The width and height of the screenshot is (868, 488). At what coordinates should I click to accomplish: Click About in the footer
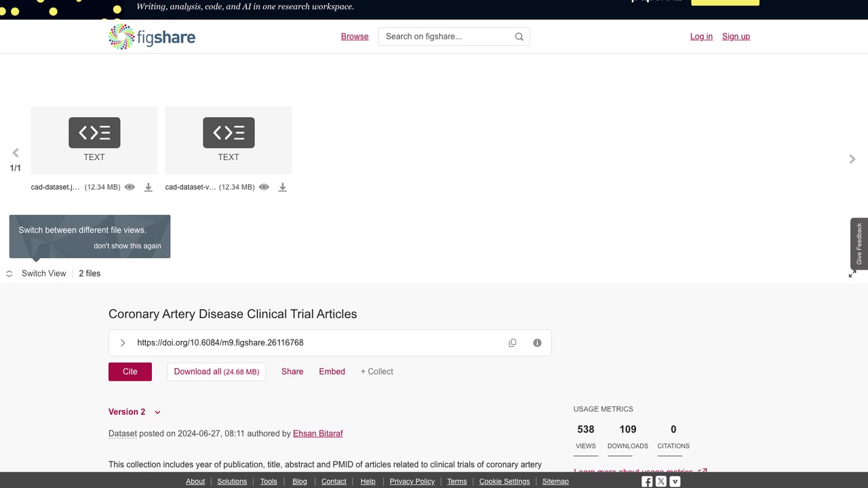tap(195, 481)
